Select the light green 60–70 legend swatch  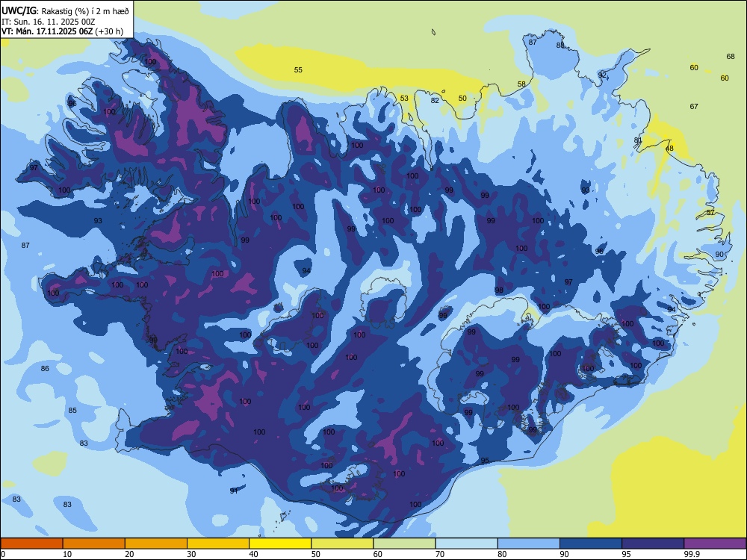(404, 544)
